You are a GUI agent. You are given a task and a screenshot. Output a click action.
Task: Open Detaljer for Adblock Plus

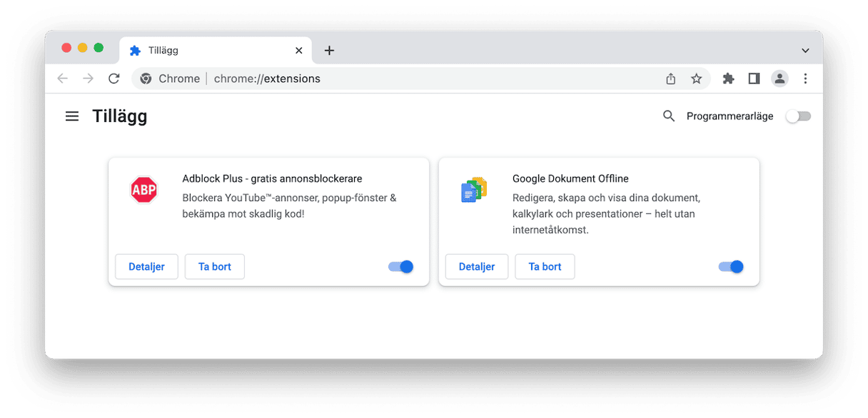146,267
